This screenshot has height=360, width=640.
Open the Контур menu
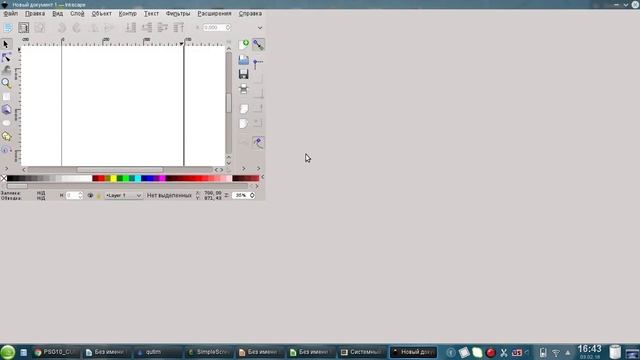128,13
